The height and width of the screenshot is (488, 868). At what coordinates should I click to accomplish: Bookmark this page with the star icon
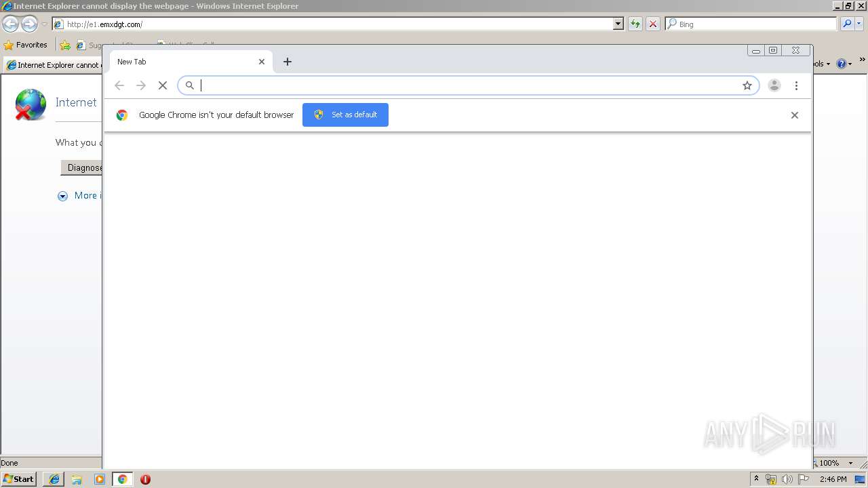coord(747,85)
